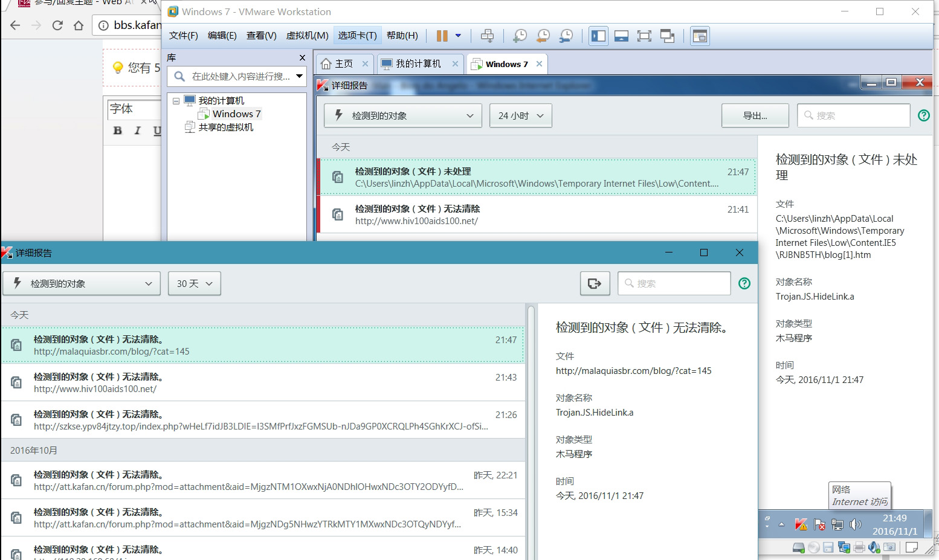Toggle italic formatting in forum editor

138,130
